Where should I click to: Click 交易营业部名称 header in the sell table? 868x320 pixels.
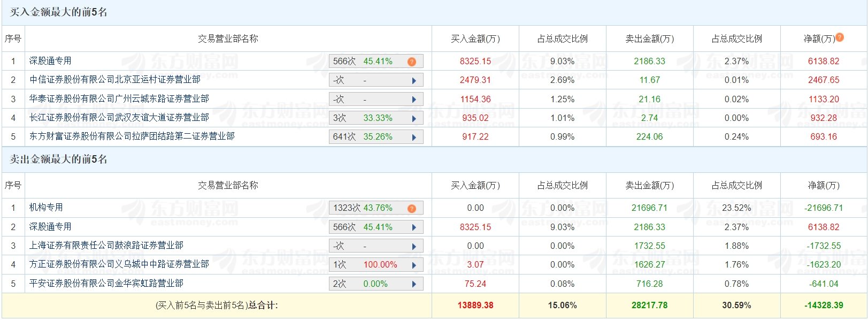[x=228, y=186]
